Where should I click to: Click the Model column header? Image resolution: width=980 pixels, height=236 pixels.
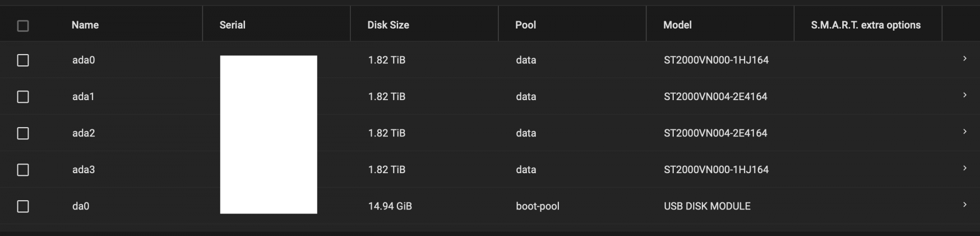677,25
